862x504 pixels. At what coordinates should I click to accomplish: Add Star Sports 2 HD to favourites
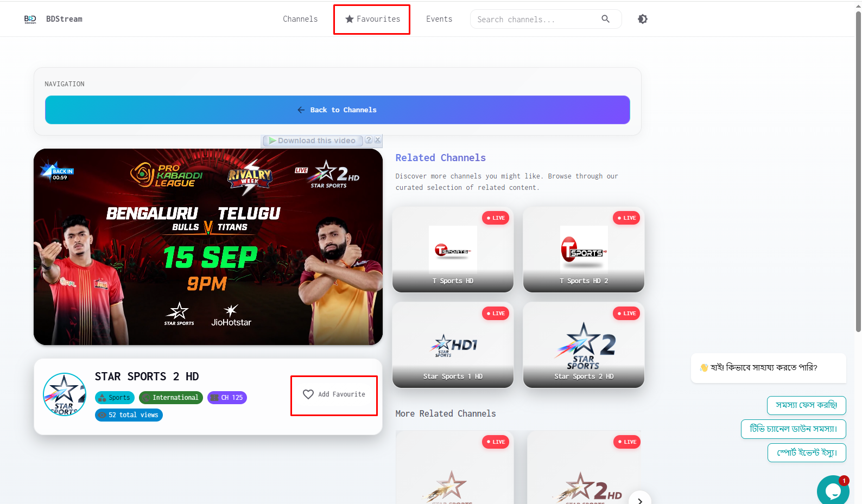[334, 394]
